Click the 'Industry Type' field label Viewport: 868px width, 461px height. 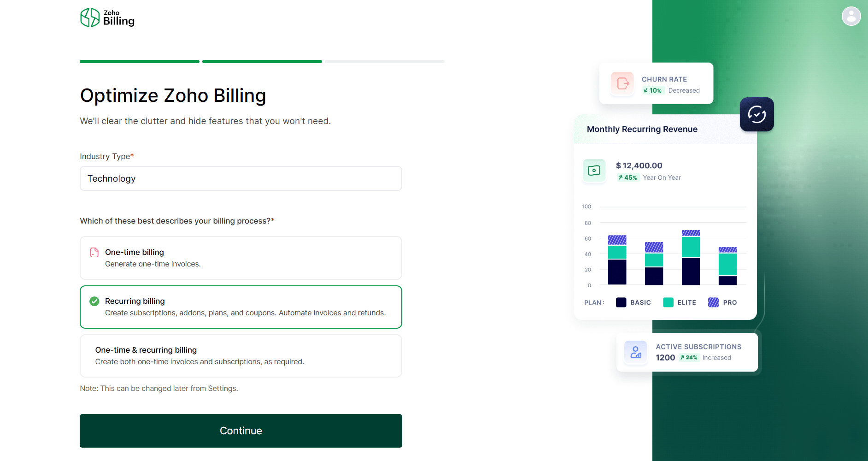tap(107, 156)
